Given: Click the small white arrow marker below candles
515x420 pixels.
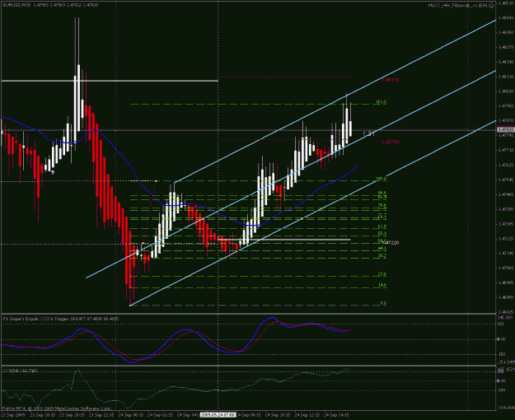Looking at the screenshot, I should (53, 172).
